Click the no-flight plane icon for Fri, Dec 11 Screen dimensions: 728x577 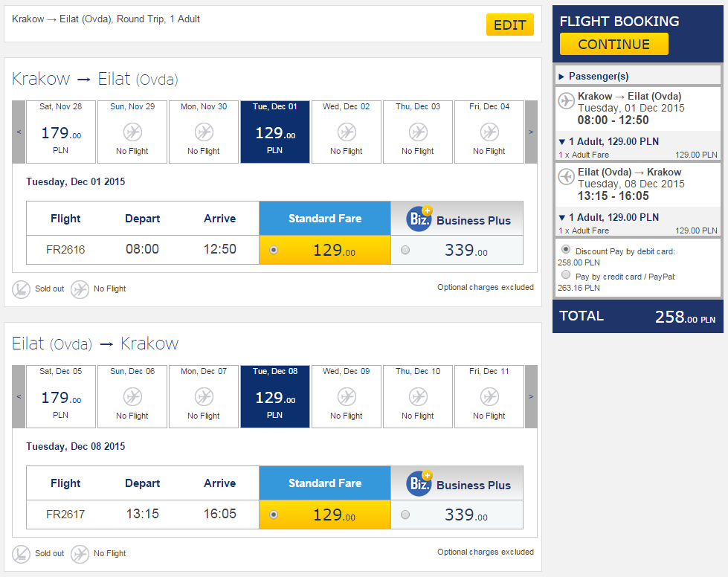pyautogui.click(x=489, y=397)
